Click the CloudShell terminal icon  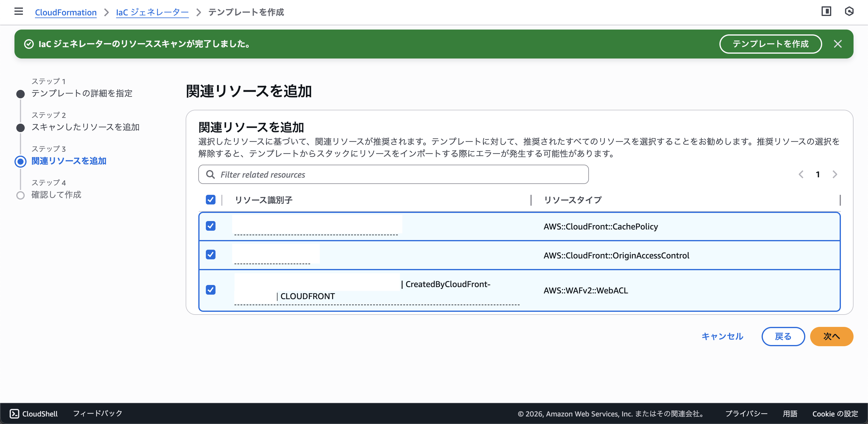[x=14, y=413]
